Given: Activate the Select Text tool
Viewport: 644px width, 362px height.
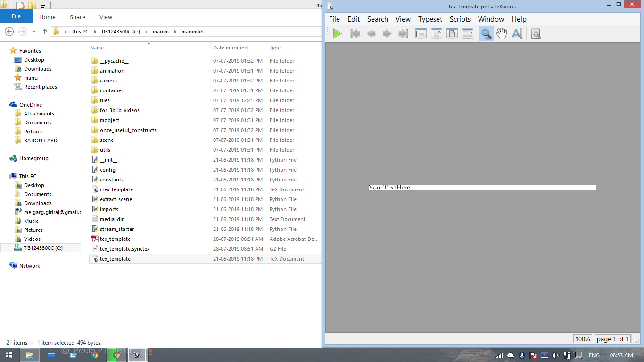Looking at the screenshot, I should (517, 33).
